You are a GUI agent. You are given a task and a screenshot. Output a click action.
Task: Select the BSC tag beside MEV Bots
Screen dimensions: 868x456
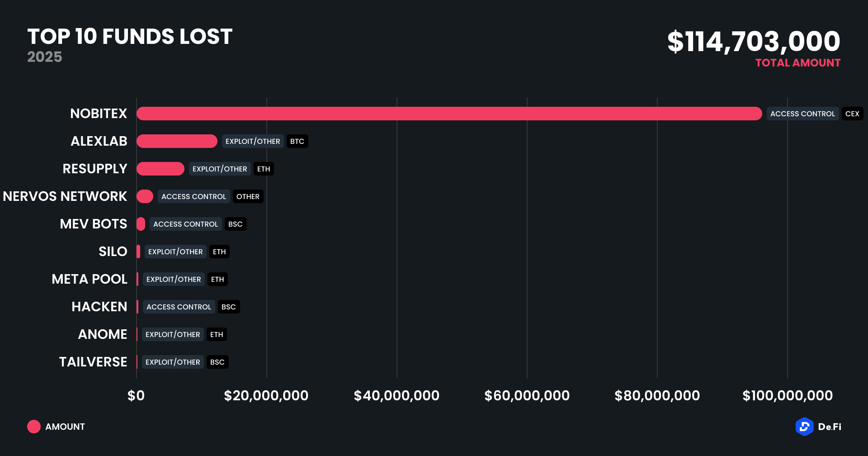[x=235, y=224]
